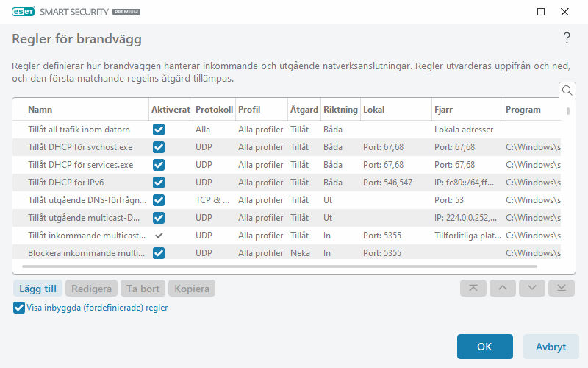588x368 pixels.
Task: Uncheck Tillåt DHCP för IPv6 rule
Action: pos(159,183)
